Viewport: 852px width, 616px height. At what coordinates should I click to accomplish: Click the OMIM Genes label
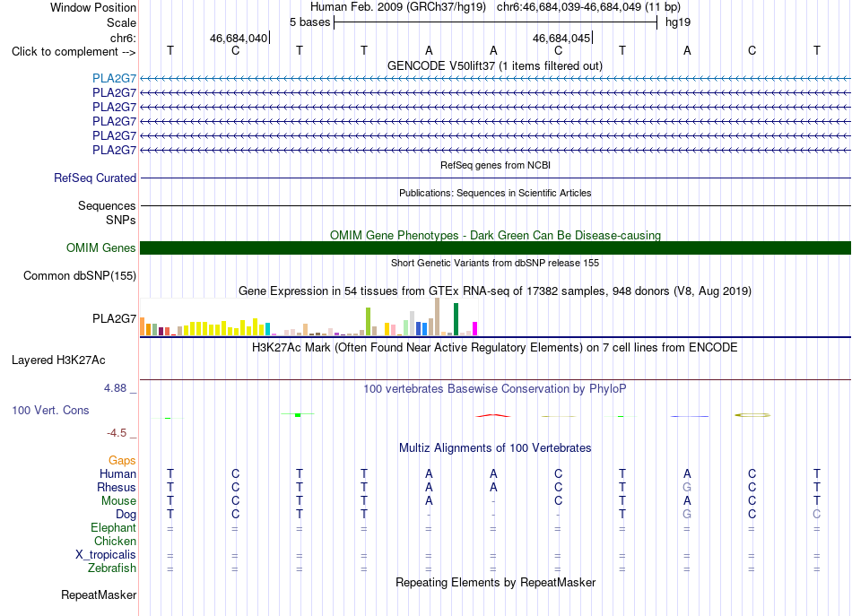pyautogui.click(x=100, y=247)
